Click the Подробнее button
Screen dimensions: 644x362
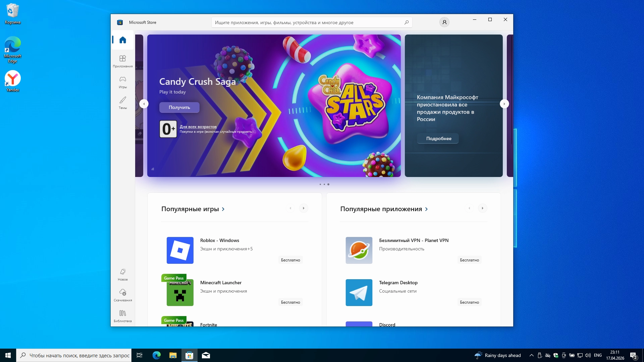tap(438, 138)
